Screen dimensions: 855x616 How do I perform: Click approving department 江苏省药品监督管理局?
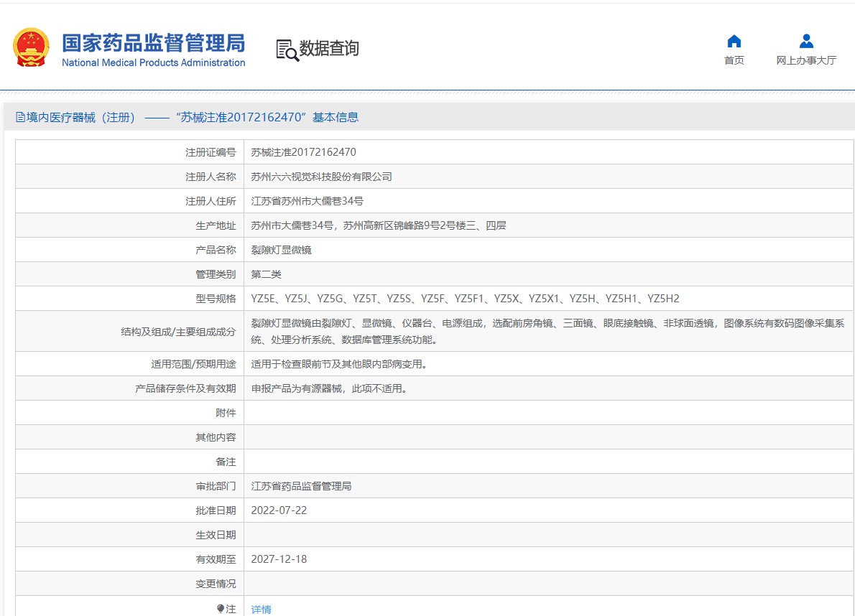coord(301,486)
